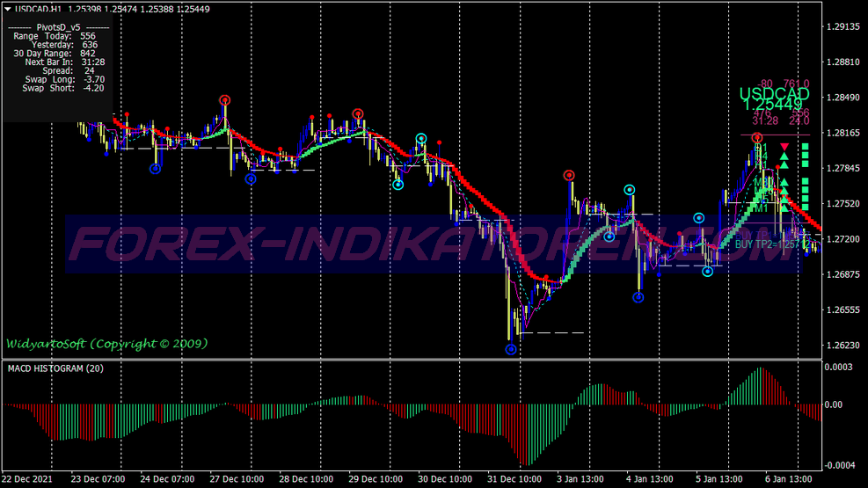Select the 30 Day Range value 842

(87, 54)
